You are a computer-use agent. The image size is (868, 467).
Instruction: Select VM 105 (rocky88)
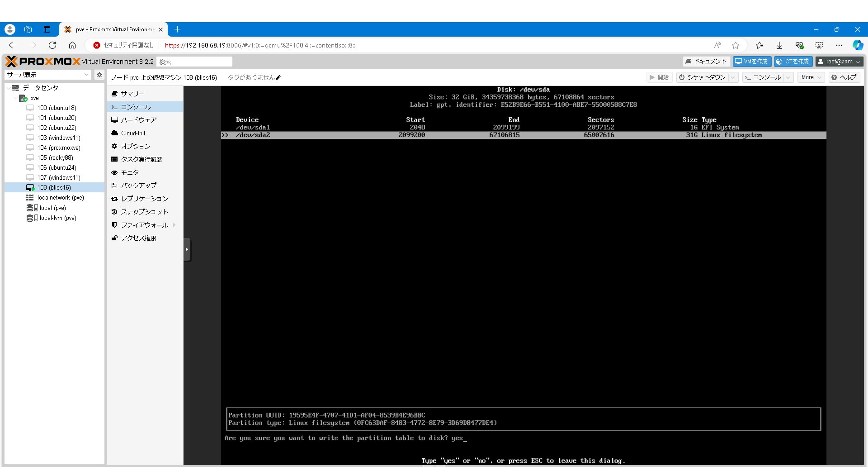point(55,157)
